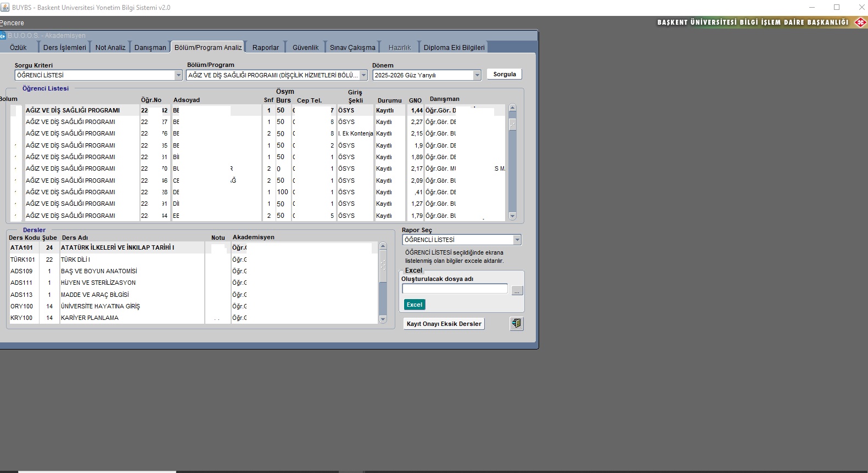The height and width of the screenshot is (473, 868).
Task: Open the Not Analiz tab
Action: 110,48
